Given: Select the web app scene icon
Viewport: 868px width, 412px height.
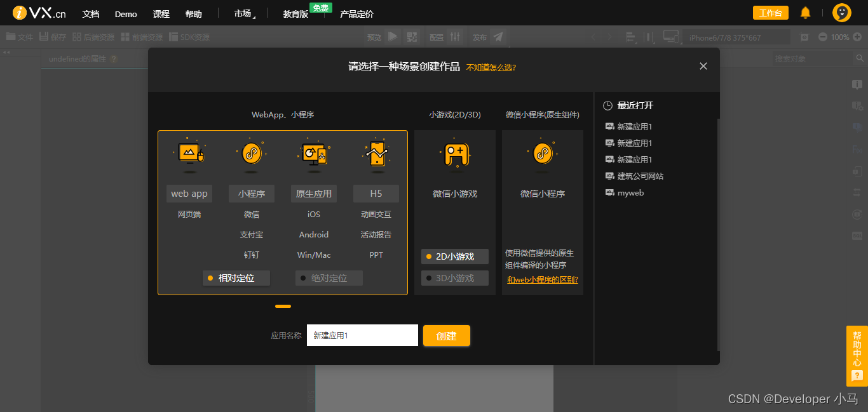Looking at the screenshot, I should (x=189, y=154).
